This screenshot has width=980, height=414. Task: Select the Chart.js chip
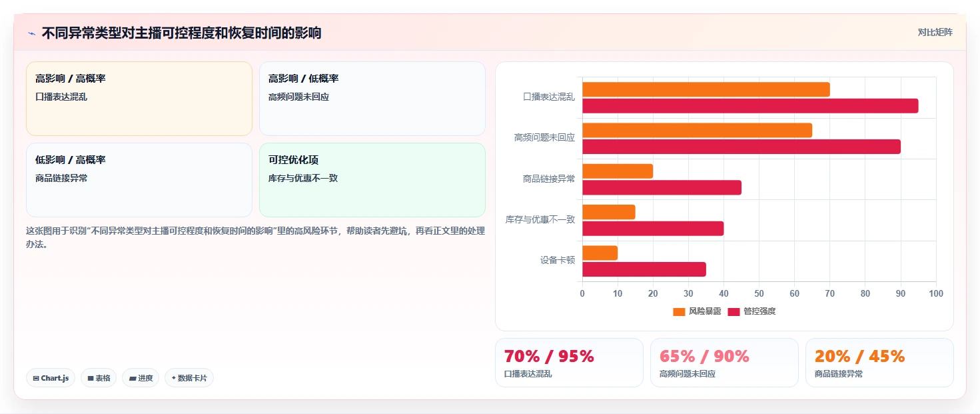pos(51,378)
